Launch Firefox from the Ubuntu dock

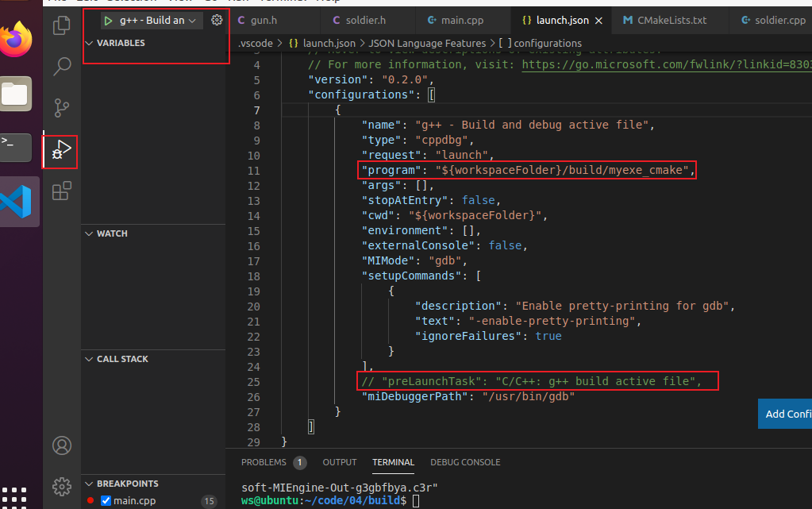(x=16, y=39)
